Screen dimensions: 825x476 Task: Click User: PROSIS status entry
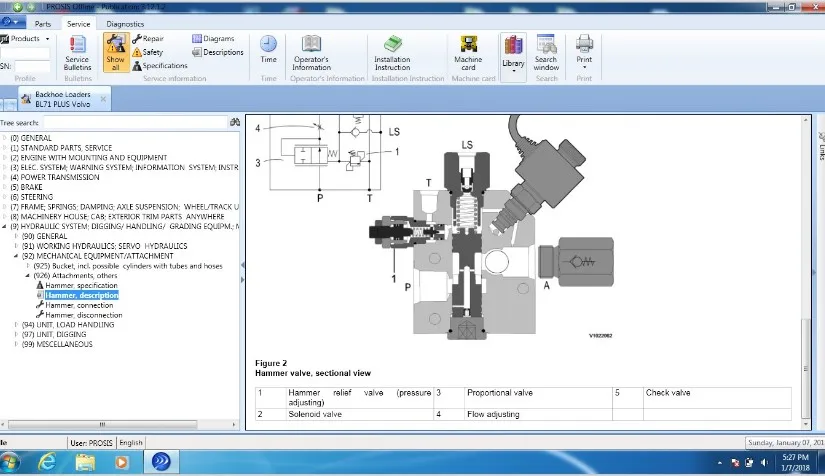pyautogui.click(x=91, y=442)
